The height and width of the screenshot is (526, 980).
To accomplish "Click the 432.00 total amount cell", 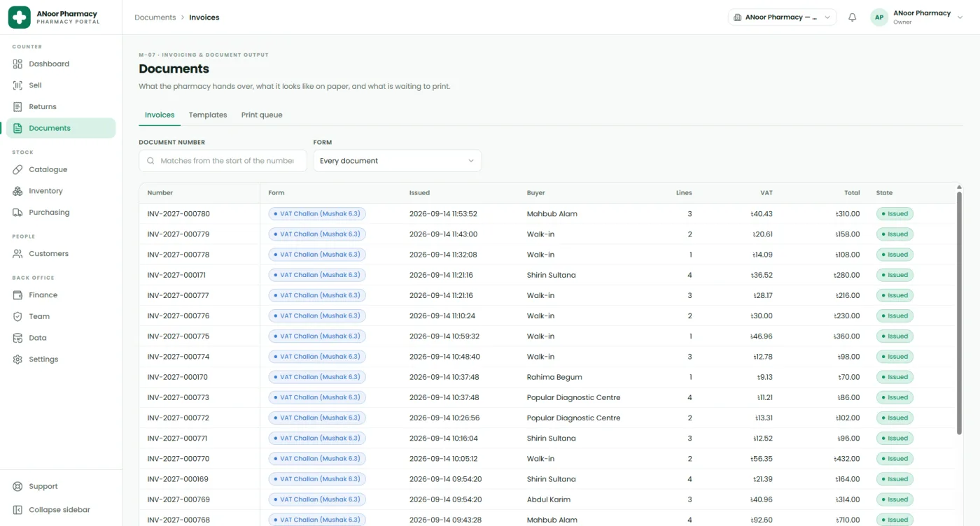I will (x=847, y=459).
